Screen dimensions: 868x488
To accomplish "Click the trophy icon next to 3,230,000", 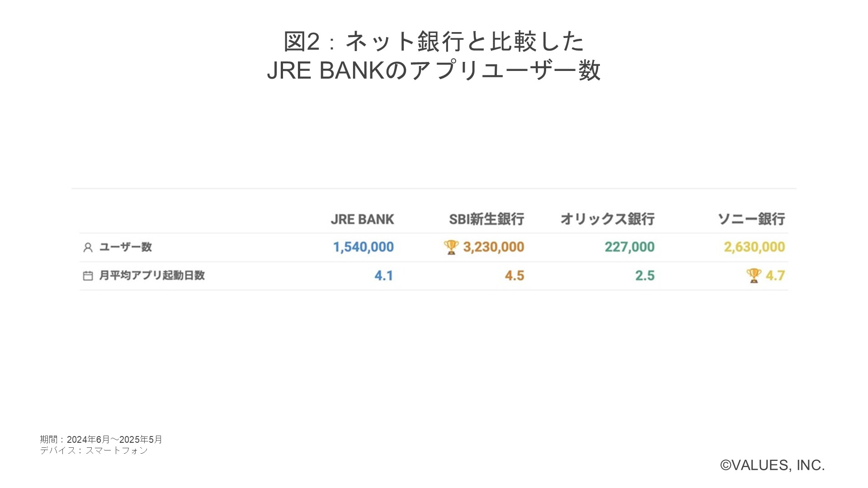I will [x=451, y=247].
